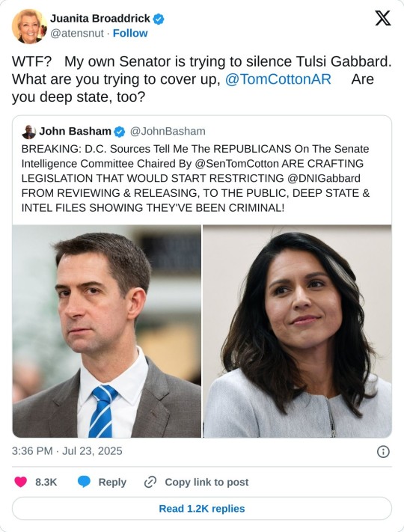Open the @TomCottonAR mention link
Viewport: 404px width, 532px height.
(278, 79)
